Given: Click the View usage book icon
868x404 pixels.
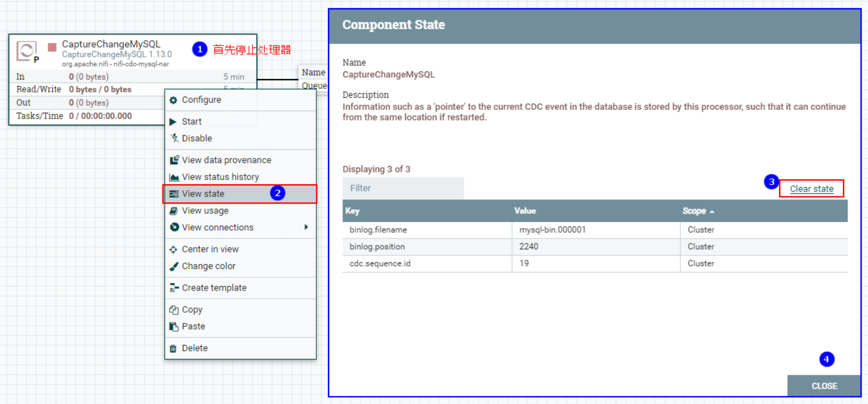Looking at the screenshot, I should (x=173, y=210).
